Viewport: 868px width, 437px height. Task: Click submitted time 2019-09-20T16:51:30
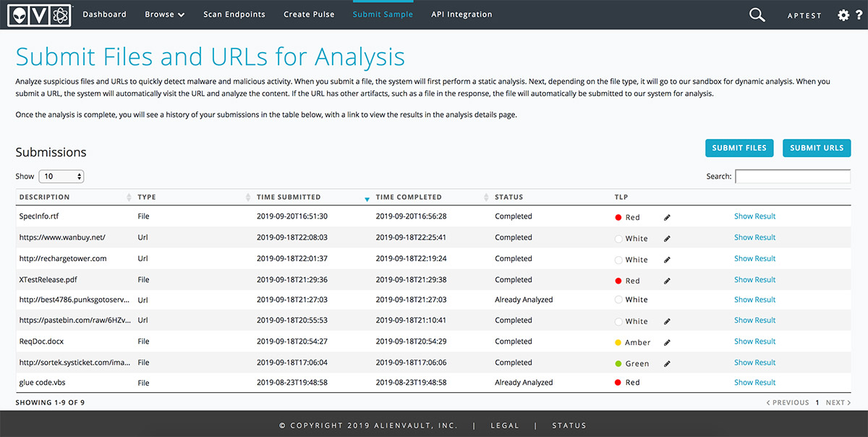point(292,216)
